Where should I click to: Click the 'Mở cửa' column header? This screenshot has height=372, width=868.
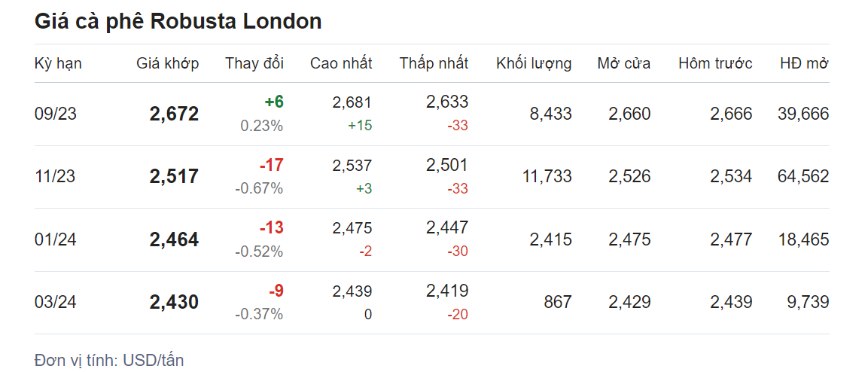[x=623, y=63]
